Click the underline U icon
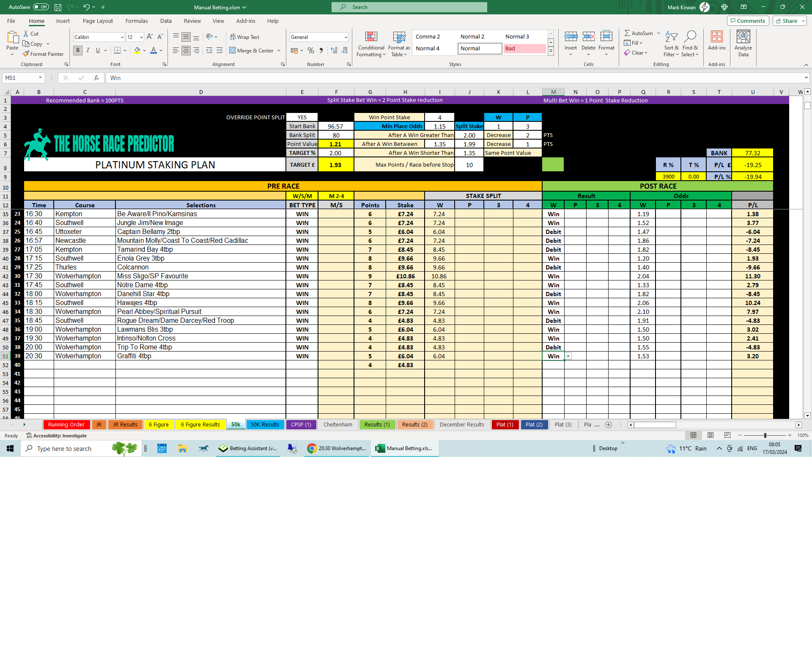 click(x=98, y=50)
